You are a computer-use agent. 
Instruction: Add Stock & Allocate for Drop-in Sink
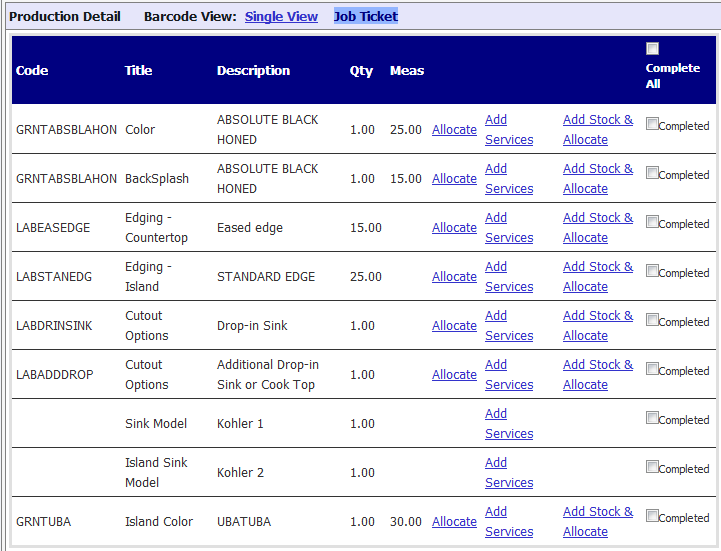coord(597,326)
